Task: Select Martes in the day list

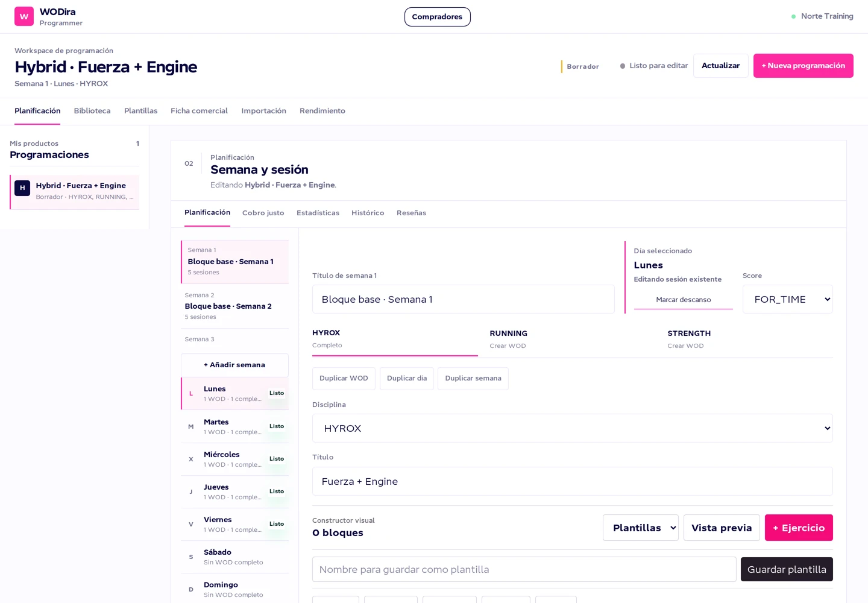Action: (x=234, y=426)
